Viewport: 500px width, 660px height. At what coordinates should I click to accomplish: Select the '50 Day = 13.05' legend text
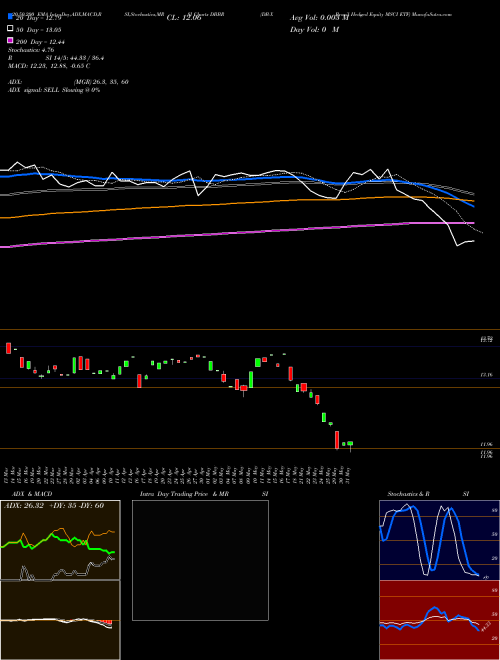tap(38, 30)
